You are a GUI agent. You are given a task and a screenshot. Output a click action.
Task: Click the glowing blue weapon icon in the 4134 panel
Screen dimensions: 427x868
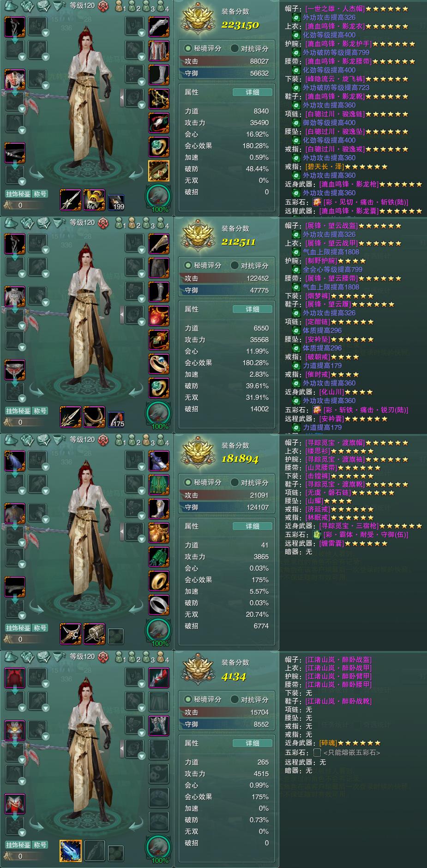71,851
